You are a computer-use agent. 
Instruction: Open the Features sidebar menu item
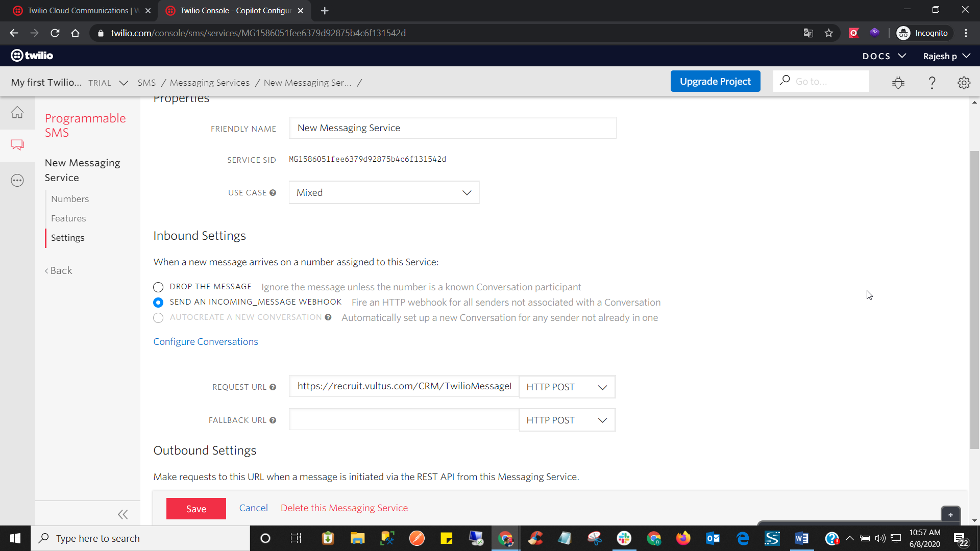pos(68,218)
